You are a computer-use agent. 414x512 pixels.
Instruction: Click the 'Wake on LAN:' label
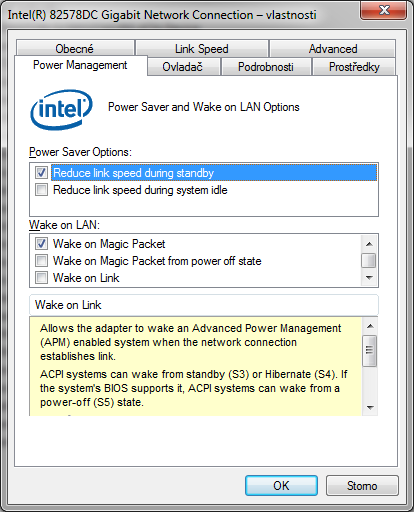pyautogui.click(x=64, y=225)
